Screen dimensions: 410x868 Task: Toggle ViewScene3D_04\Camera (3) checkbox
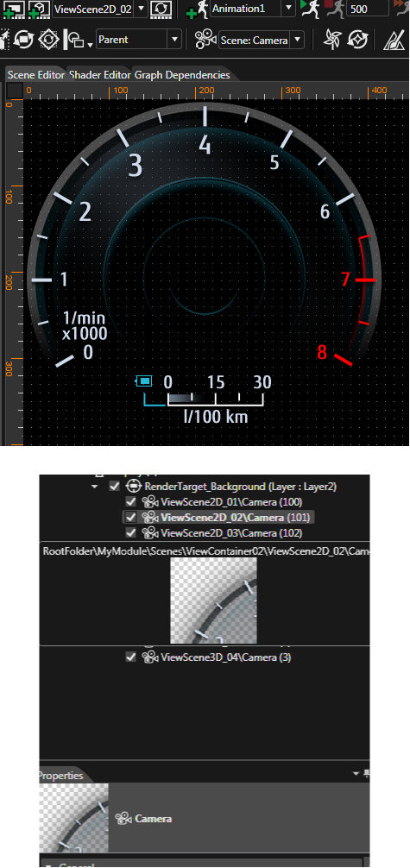(x=130, y=657)
